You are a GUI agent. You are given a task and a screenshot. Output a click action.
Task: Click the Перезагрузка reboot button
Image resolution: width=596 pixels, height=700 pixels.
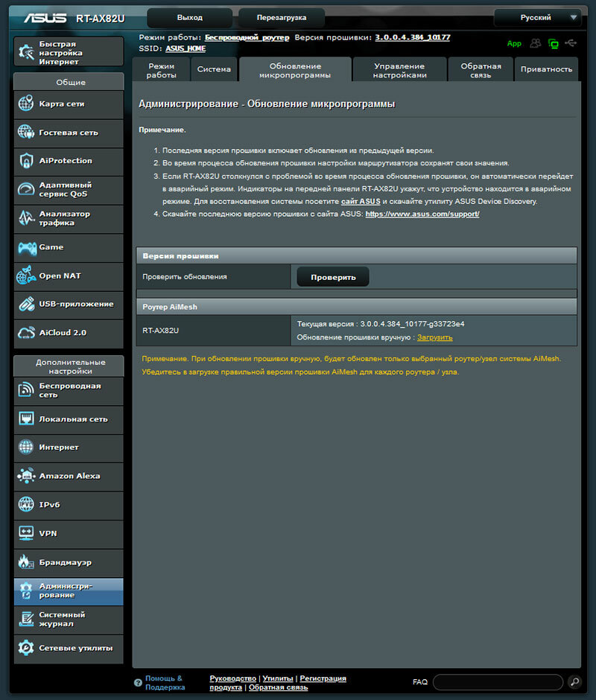[x=282, y=18]
